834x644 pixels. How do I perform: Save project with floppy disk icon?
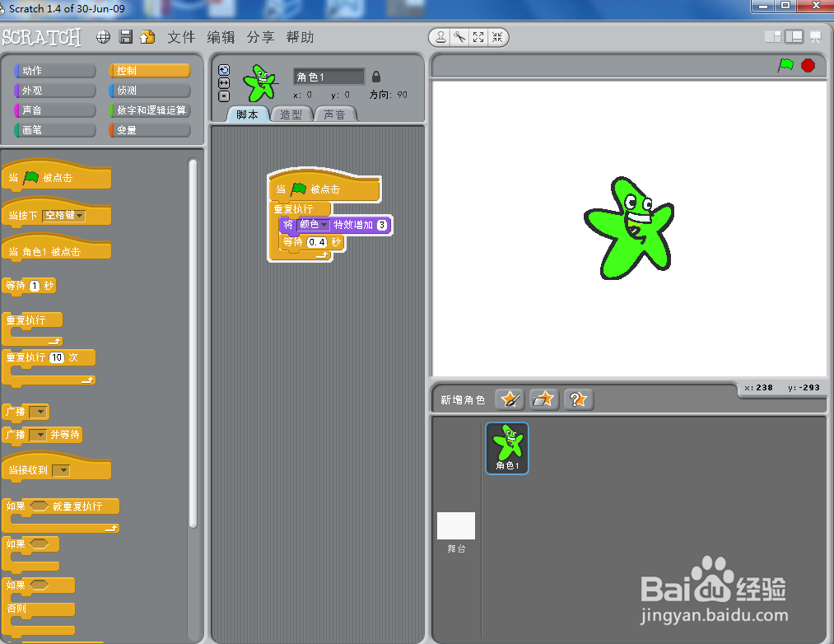point(125,37)
